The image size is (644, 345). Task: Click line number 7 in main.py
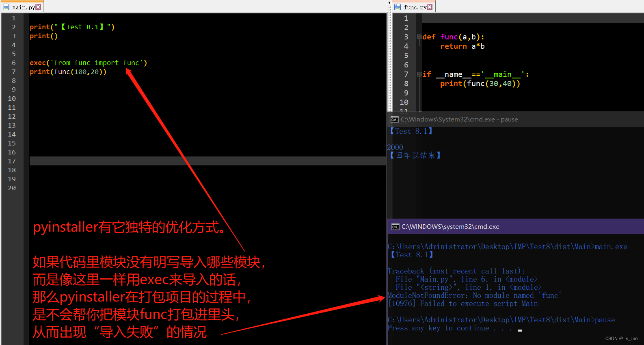(14, 72)
